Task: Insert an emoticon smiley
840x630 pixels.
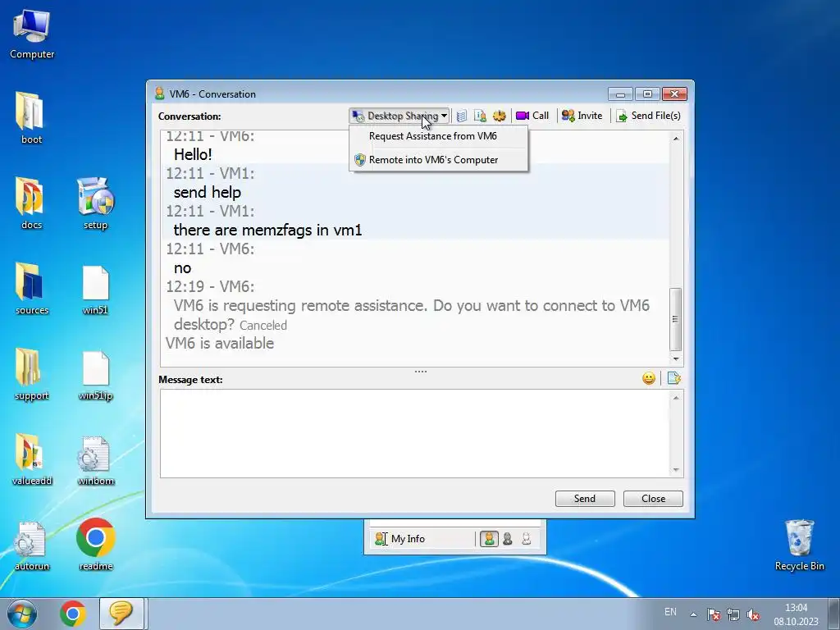Action: 649,379
